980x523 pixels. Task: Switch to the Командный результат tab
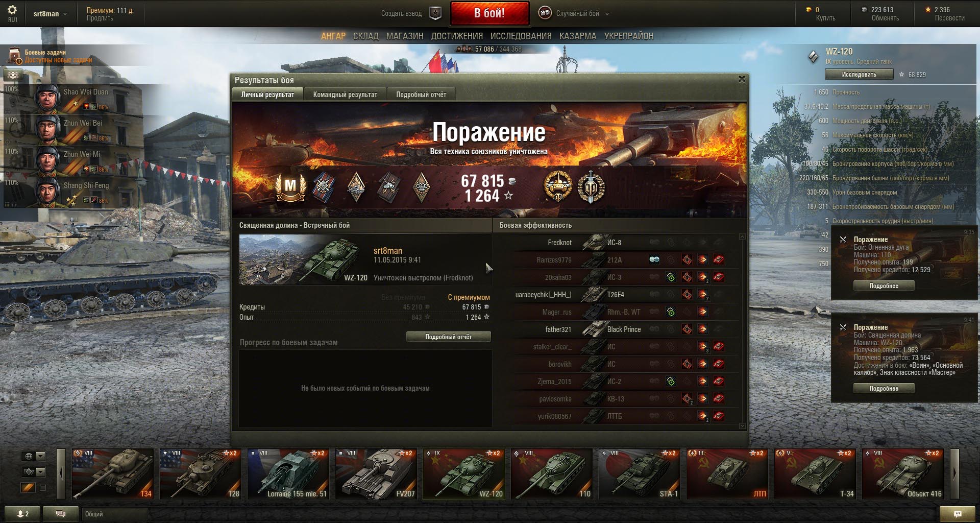pyautogui.click(x=345, y=94)
